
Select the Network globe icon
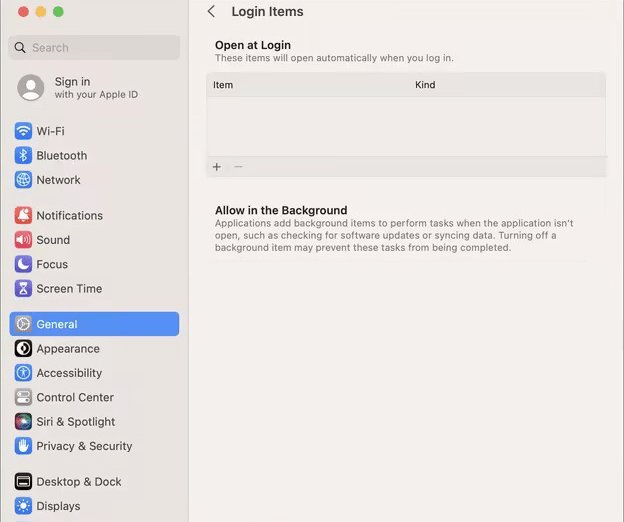coord(23,180)
